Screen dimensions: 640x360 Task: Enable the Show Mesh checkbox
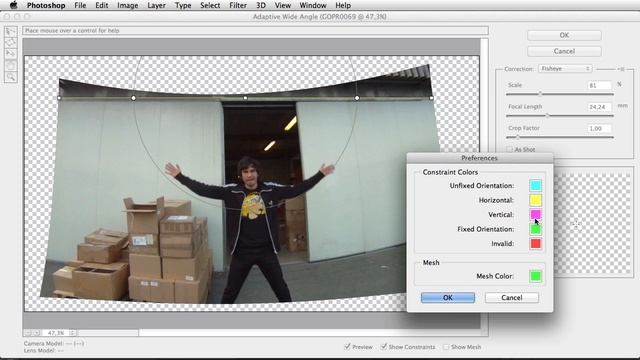[446, 347]
